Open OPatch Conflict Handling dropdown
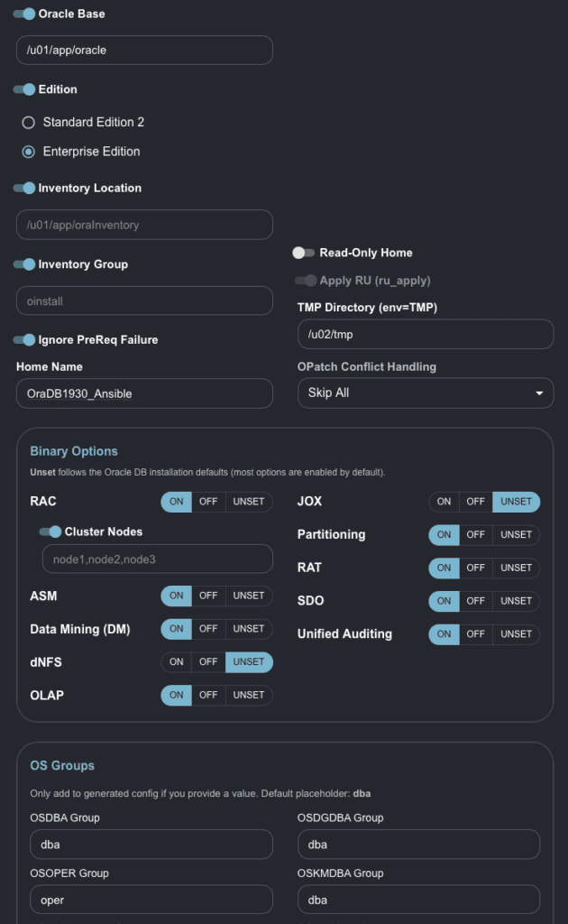The height and width of the screenshot is (924, 568). click(x=426, y=393)
